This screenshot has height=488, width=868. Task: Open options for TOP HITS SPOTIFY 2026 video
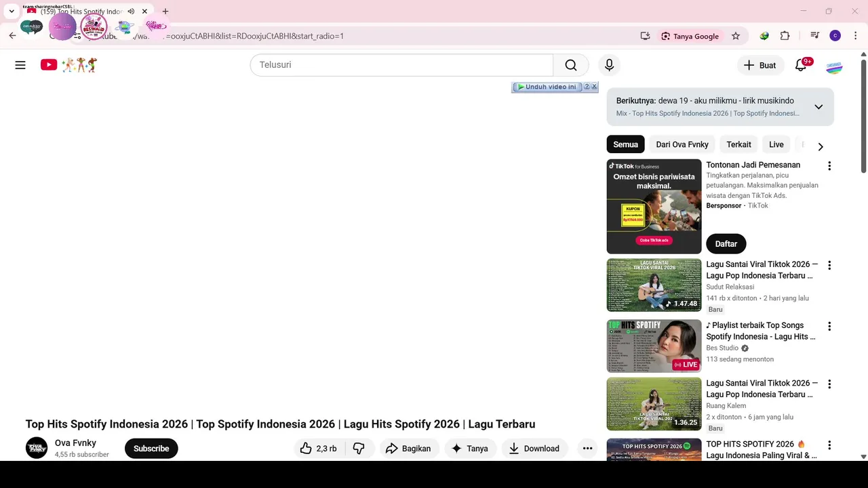tap(829, 445)
